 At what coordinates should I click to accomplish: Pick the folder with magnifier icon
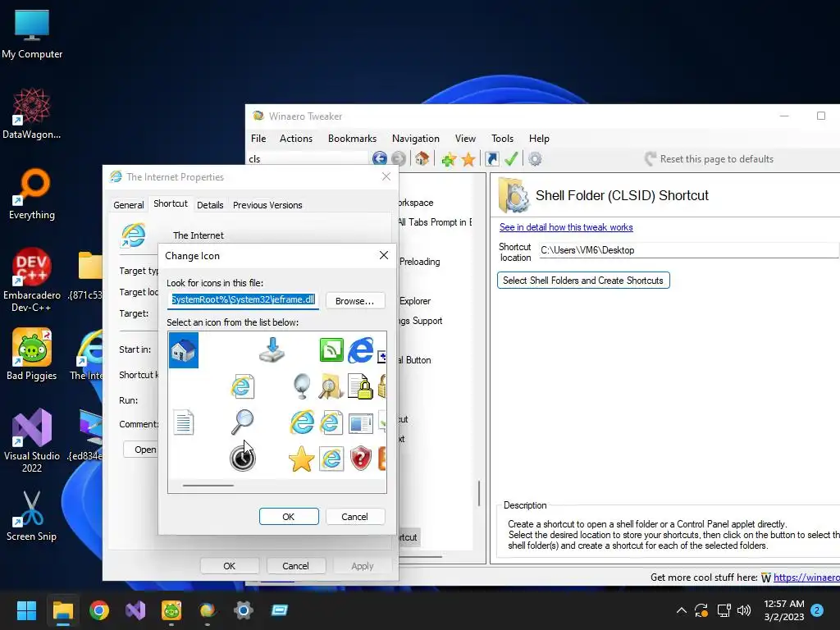point(331,386)
